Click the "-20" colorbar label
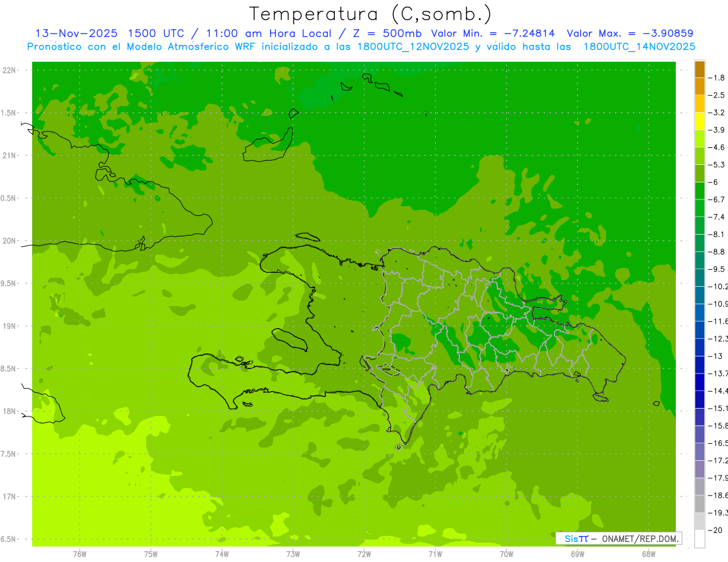Viewport: 728px width, 562px height. pyautogui.click(x=715, y=530)
